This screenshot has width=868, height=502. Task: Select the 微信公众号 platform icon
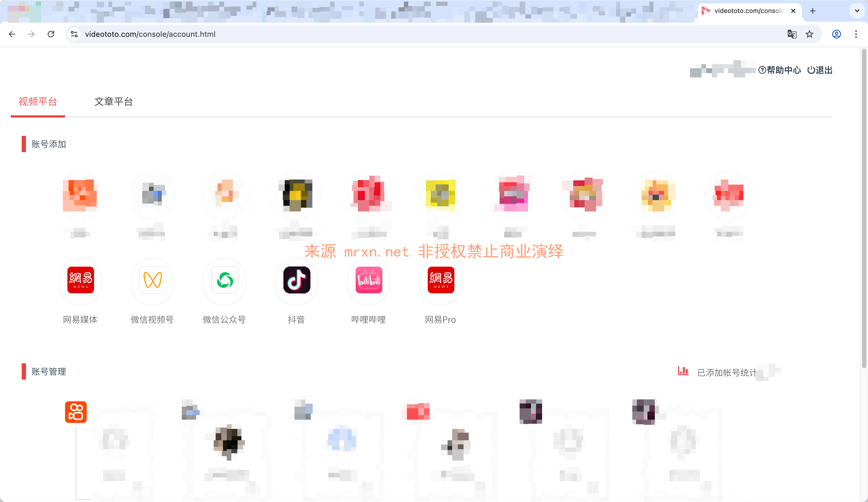pos(225,280)
